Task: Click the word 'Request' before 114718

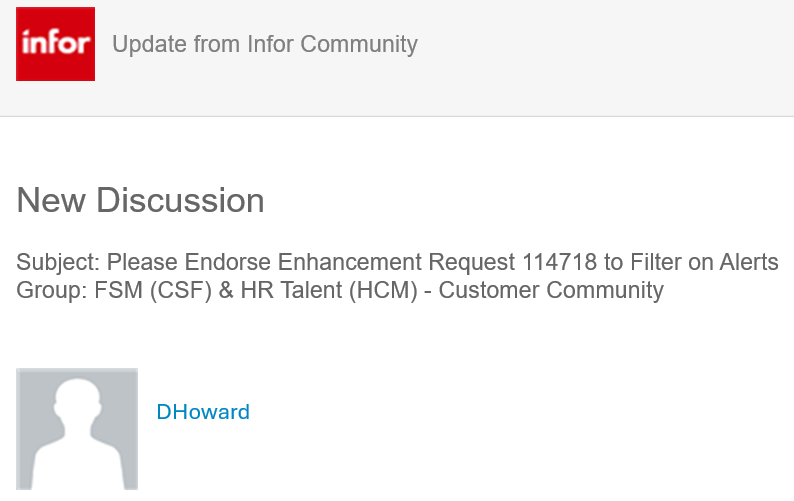Action: tap(472, 262)
